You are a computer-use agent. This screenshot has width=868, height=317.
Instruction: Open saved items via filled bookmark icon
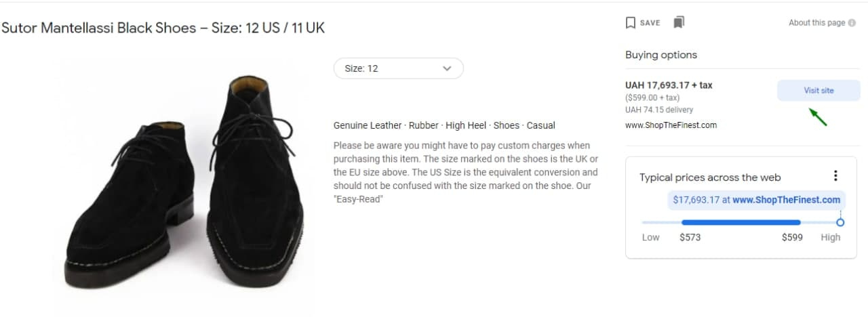pos(679,22)
